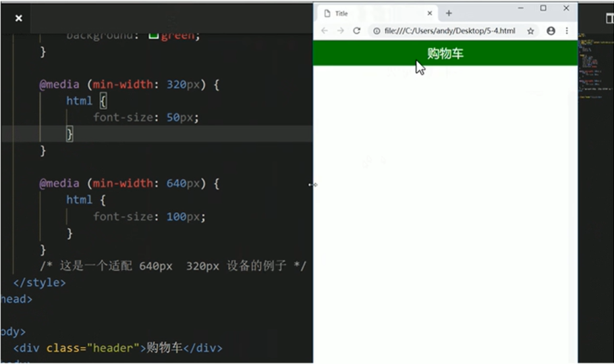Click the first @media keyword
This screenshot has width=614, height=364.
(59, 84)
